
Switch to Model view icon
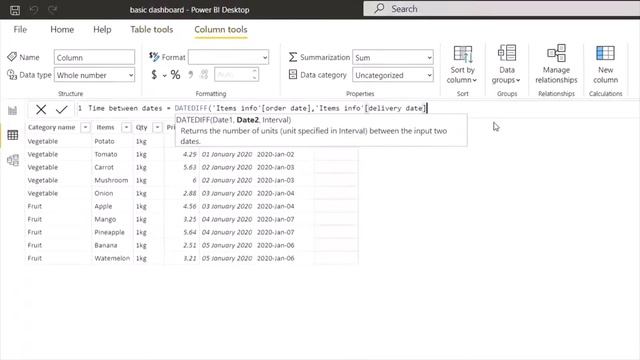coord(13,160)
